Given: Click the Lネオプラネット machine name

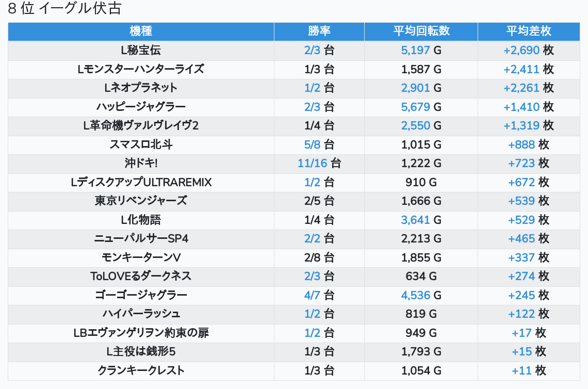Looking at the screenshot, I should (x=141, y=88).
